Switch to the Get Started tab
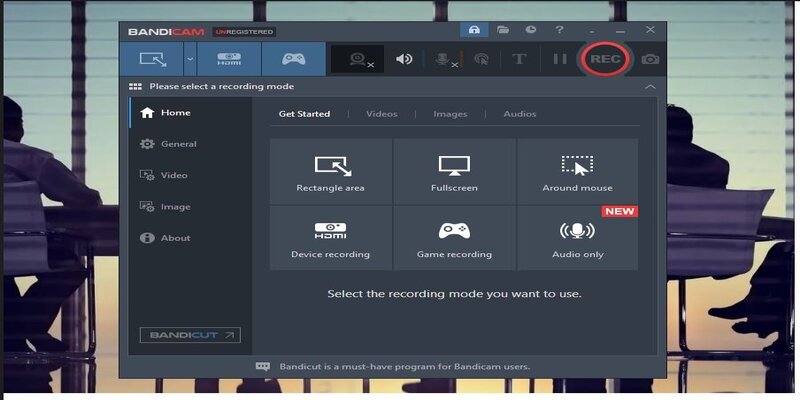800x400 pixels. click(304, 114)
